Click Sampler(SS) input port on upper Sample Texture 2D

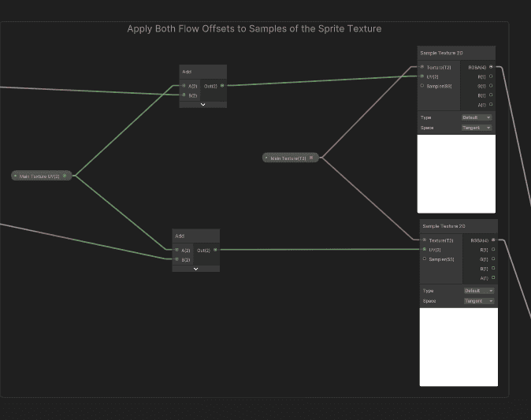422,86
